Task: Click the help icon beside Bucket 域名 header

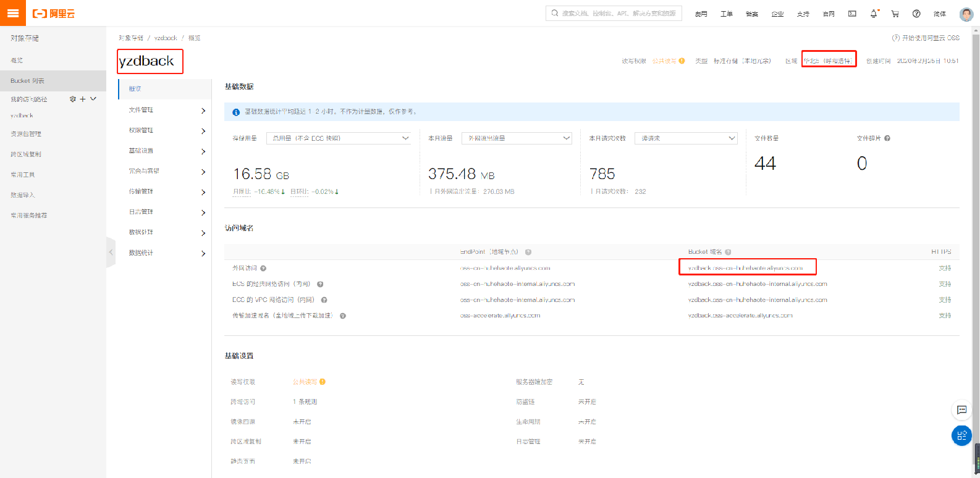Action: pos(728,252)
